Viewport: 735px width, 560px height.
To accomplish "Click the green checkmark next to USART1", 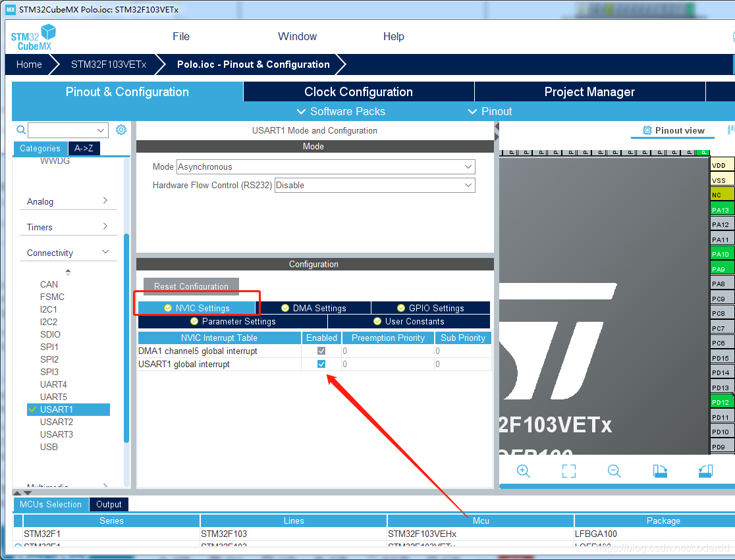I will coord(32,409).
